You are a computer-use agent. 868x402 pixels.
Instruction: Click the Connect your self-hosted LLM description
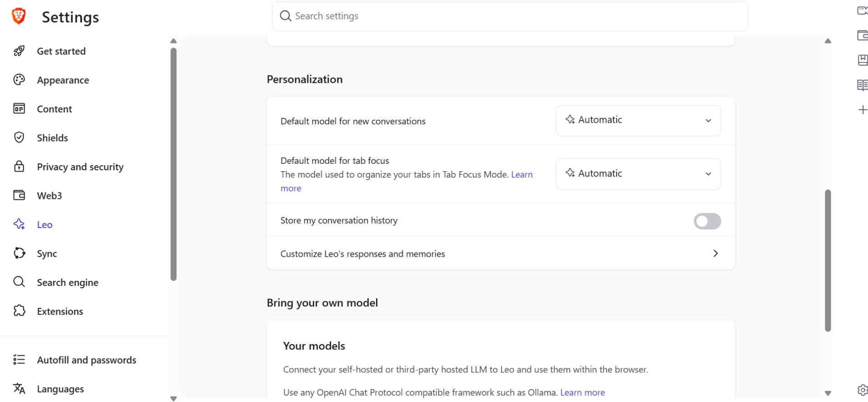(x=466, y=369)
